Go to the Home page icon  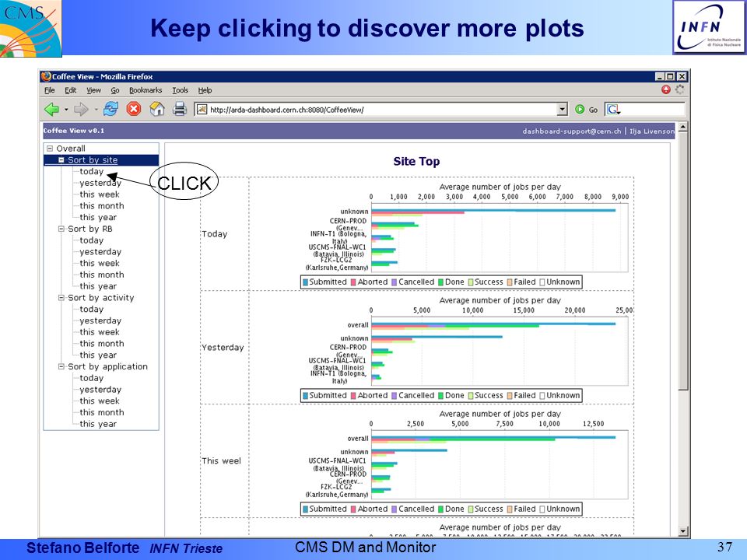pos(156,109)
